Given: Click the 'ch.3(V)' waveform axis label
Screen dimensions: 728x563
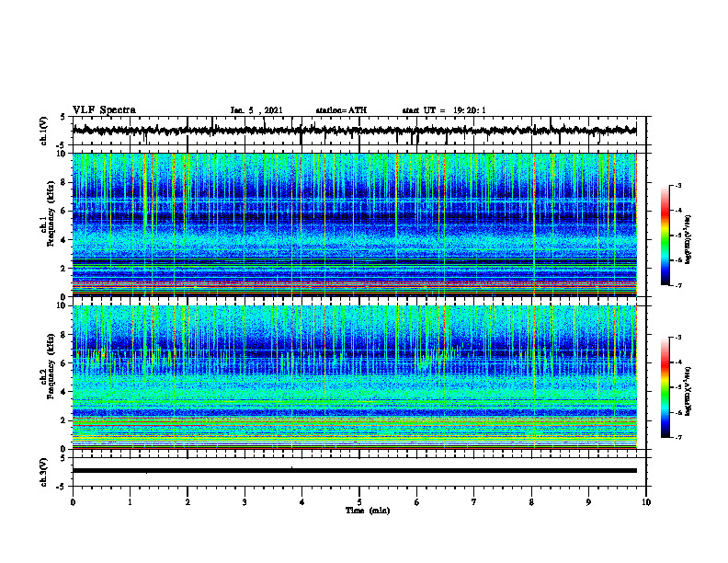Looking at the screenshot, I should (44, 472).
